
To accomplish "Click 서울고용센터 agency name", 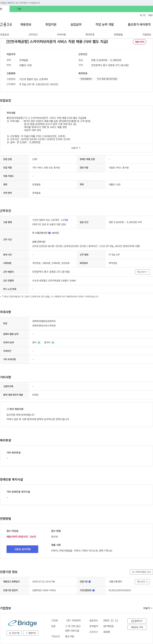I will tap(115, 581).
